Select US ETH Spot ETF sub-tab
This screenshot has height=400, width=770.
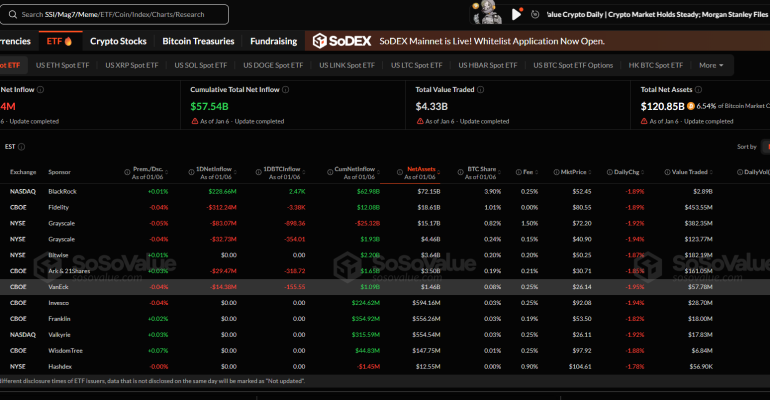pos(62,65)
